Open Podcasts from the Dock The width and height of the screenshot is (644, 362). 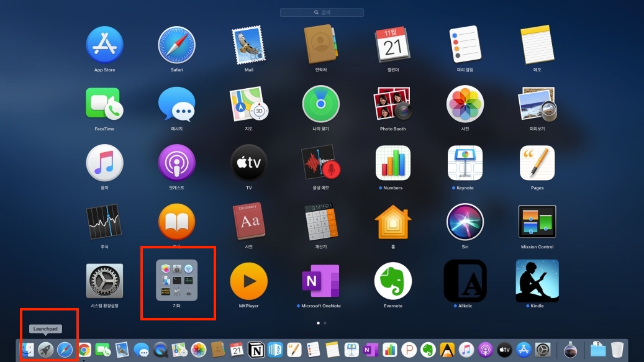pos(486,350)
